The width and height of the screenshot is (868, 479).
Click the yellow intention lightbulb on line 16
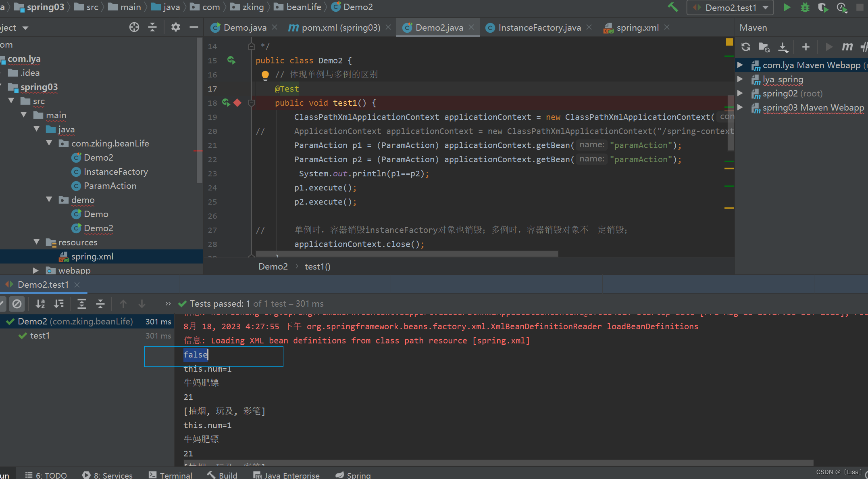click(265, 75)
